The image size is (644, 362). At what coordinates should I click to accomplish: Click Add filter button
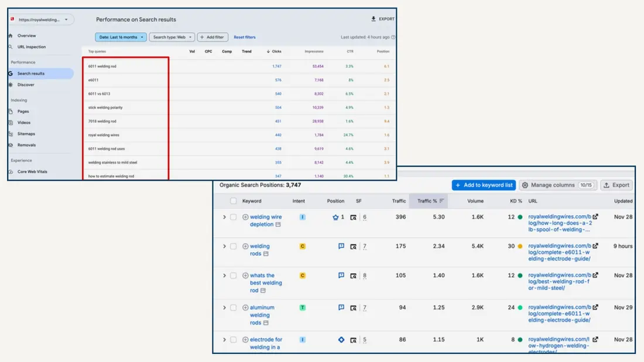click(x=213, y=37)
